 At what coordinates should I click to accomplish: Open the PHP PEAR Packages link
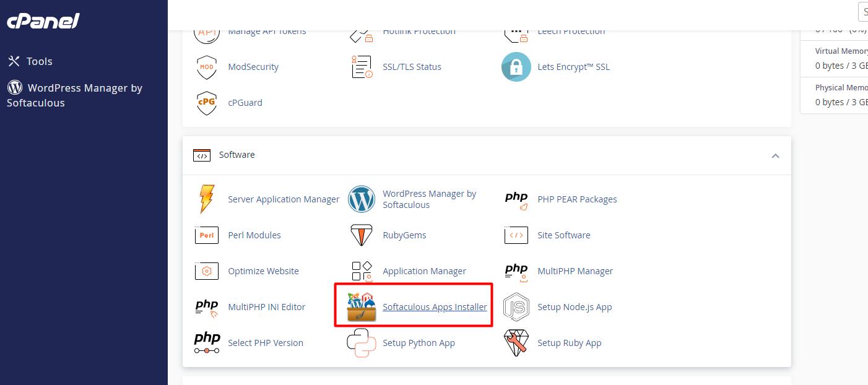coord(577,199)
